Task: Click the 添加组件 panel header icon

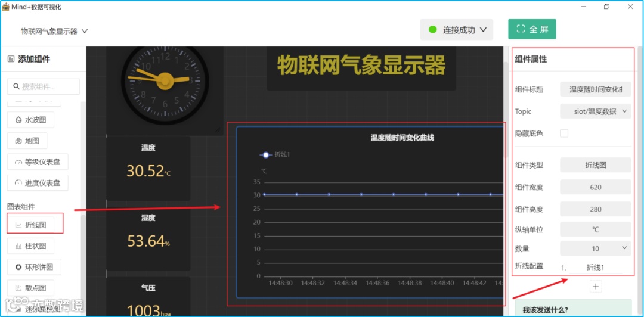Action: click(x=11, y=59)
